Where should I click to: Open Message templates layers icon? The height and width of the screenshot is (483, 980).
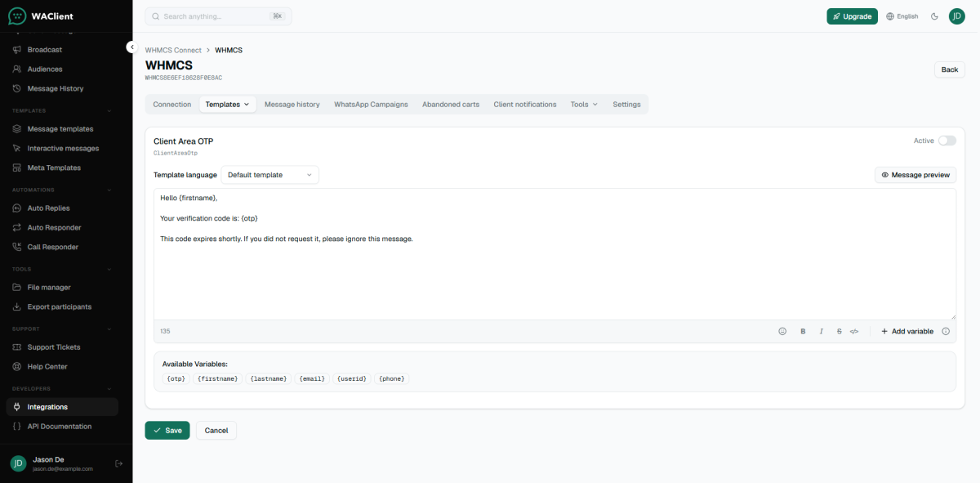click(17, 129)
